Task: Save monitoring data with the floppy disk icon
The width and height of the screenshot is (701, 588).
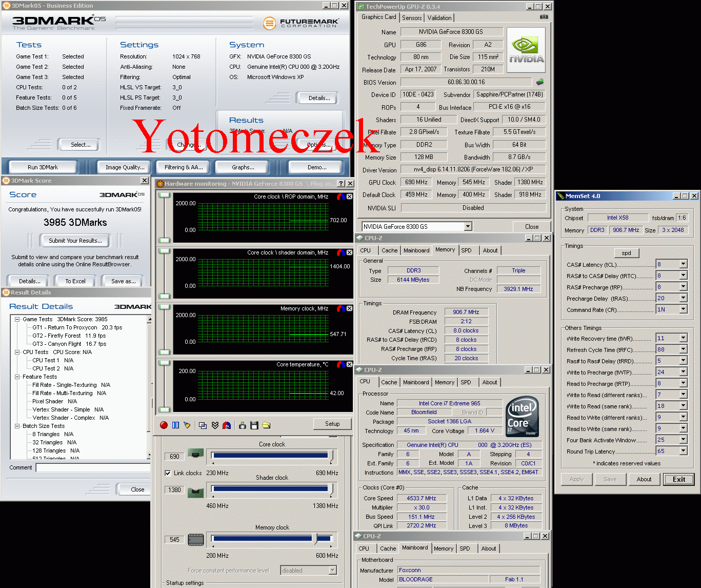Action: (x=254, y=425)
